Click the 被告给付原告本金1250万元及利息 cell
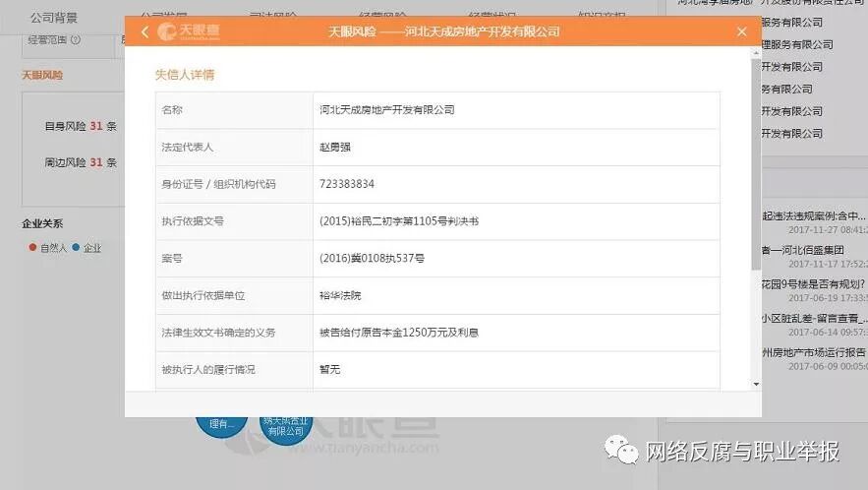 pos(516,333)
